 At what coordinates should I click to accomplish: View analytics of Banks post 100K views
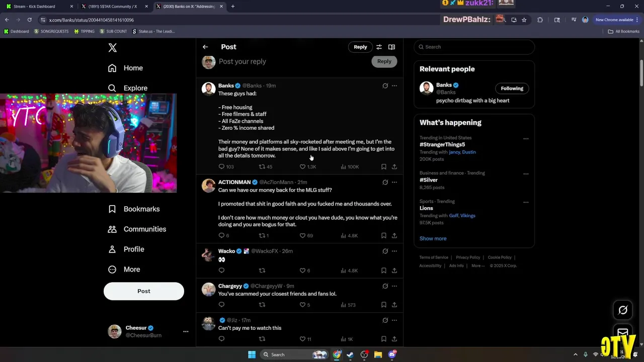point(350,166)
